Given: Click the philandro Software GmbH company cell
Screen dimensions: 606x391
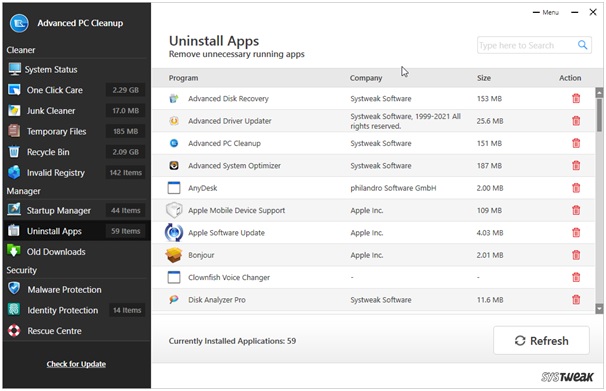Looking at the screenshot, I should (x=393, y=188).
